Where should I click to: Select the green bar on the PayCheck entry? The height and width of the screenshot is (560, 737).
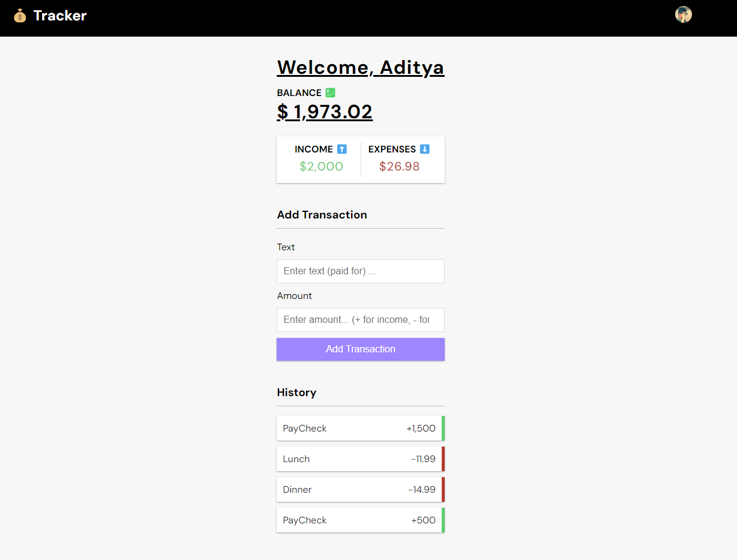[443, 428]
